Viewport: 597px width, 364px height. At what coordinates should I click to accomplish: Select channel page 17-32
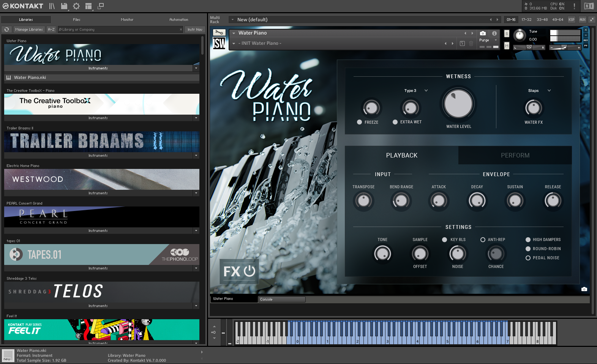[526, 19]
